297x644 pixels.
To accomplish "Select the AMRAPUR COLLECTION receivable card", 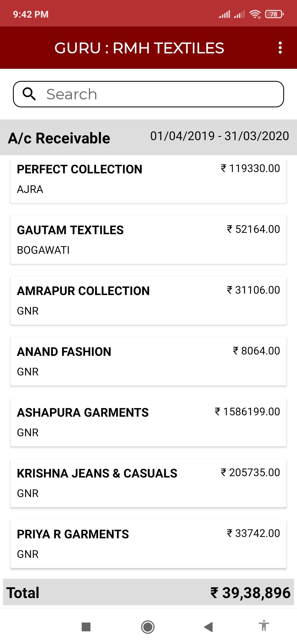I will [148, 301].
